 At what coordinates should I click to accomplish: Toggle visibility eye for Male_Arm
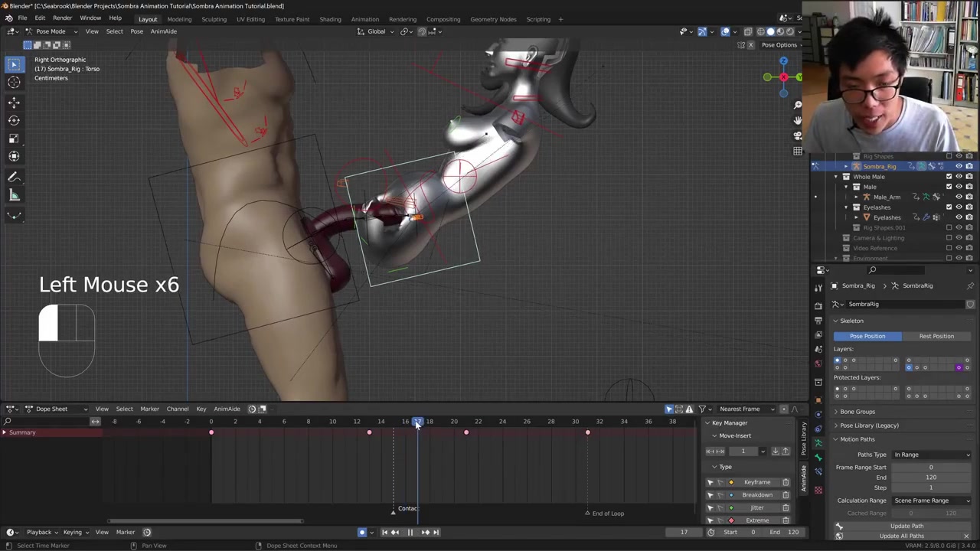pyautogui.click(x=959, y=197)
